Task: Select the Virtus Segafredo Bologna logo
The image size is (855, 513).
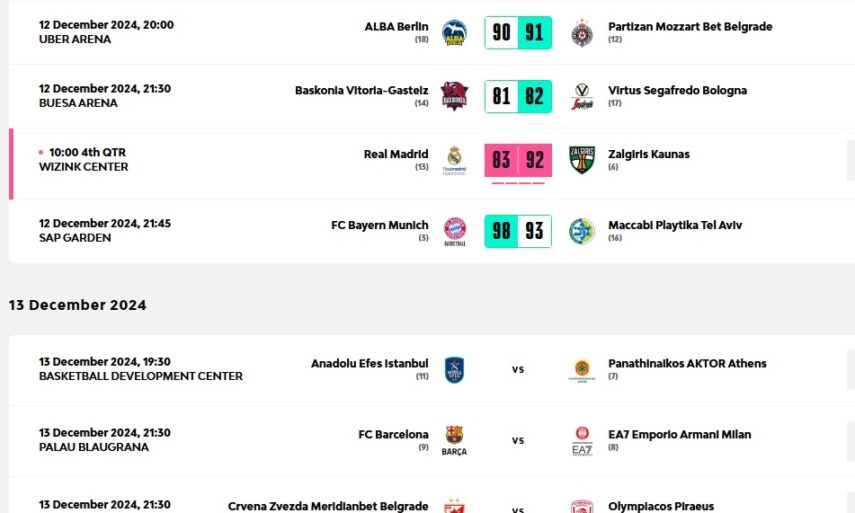Action: [x=582, y=96]
